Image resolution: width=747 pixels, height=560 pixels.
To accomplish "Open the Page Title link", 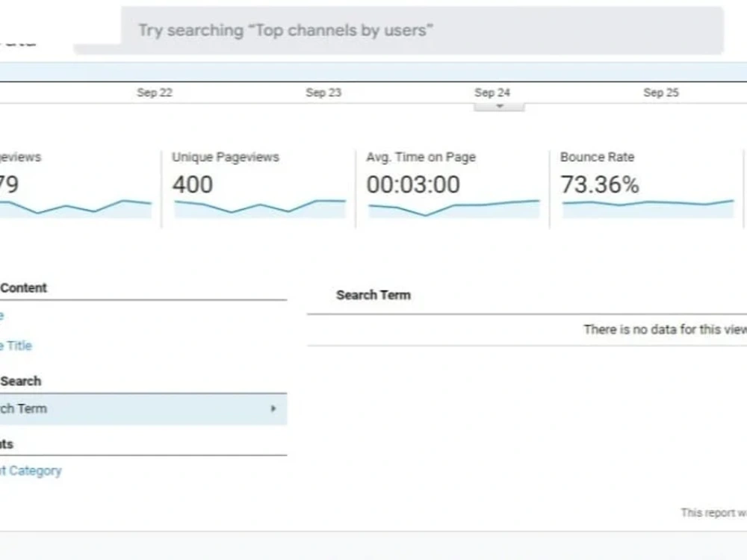I will tap(16, 346).
